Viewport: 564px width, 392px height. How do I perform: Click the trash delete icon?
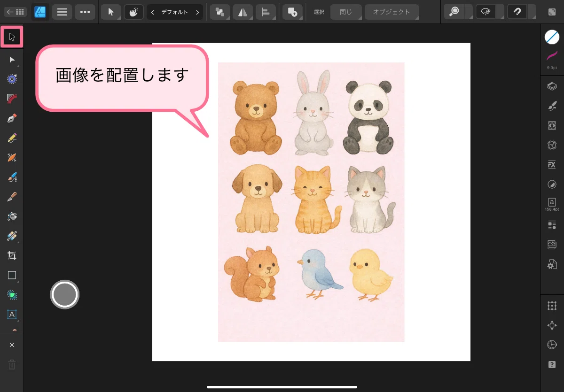[x=12, y=364]
